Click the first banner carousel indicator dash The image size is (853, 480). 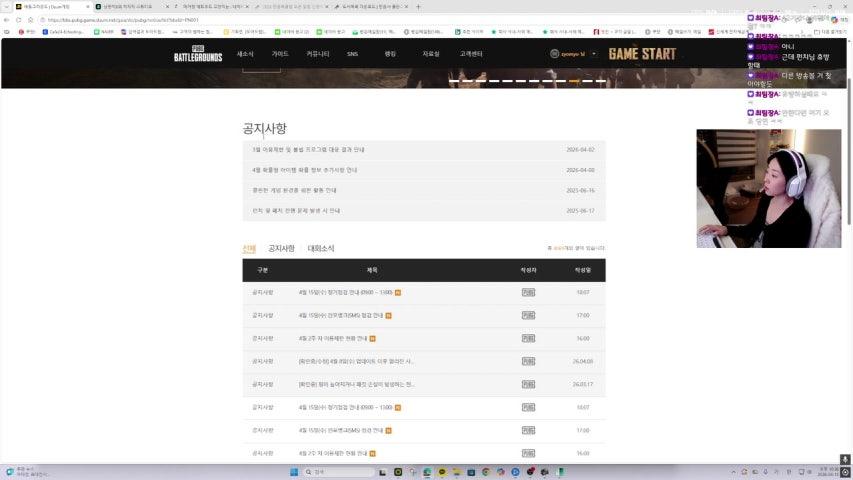[454, 81]
